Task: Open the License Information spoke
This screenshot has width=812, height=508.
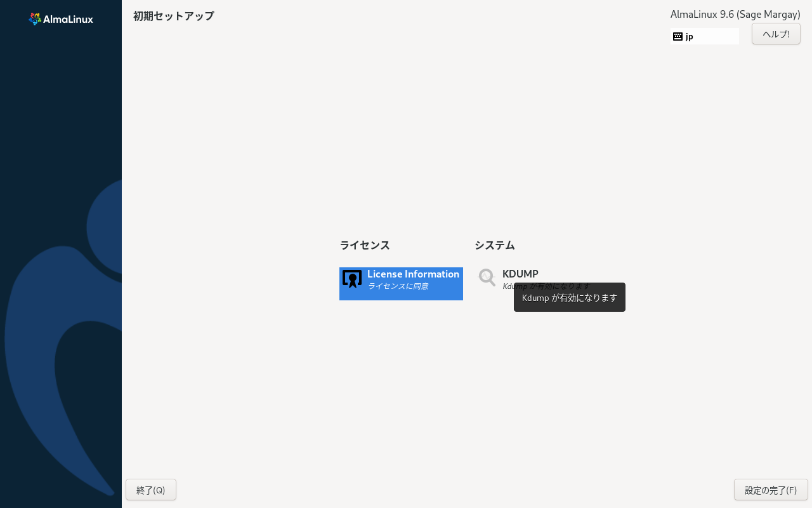Action: (401, 284)
